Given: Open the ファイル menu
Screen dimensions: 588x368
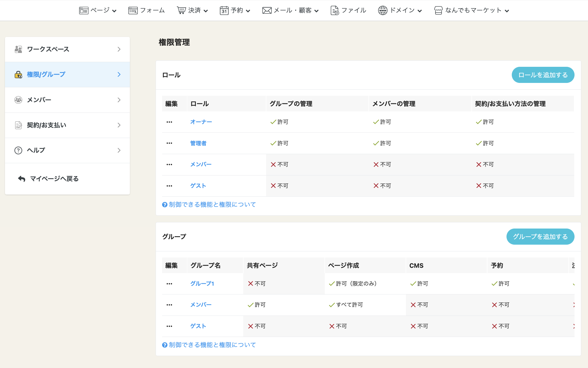Looking at the screenshot, I should (348, 11).
